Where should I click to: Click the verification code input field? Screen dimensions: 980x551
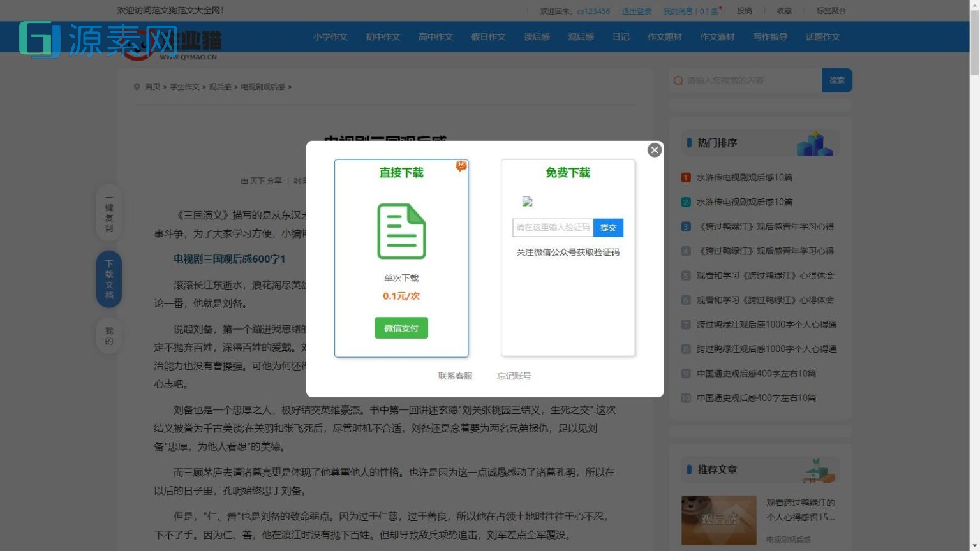[x=553, y=228]
